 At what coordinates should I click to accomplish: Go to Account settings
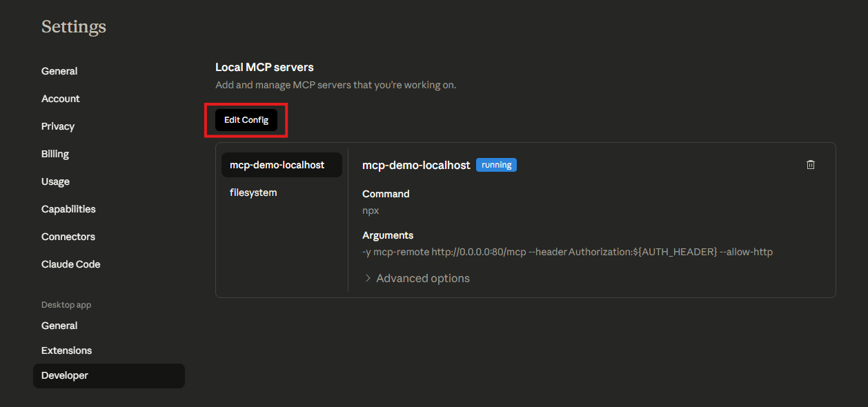pyautogui.click(x=61, y=99)
